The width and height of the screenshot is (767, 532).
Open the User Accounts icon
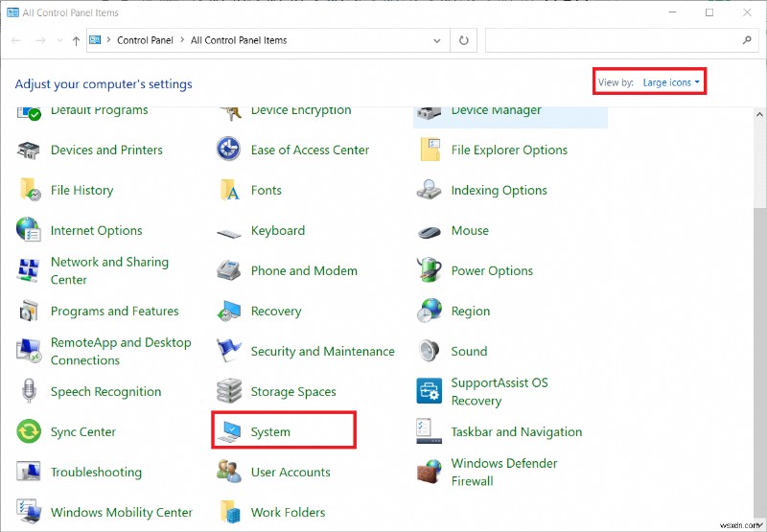pyautogui.click(x=229, y=472)
